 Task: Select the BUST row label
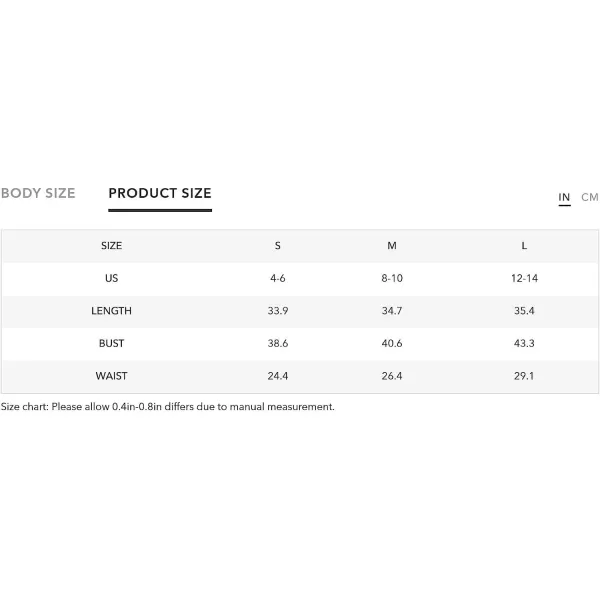(x=111, y=343)
